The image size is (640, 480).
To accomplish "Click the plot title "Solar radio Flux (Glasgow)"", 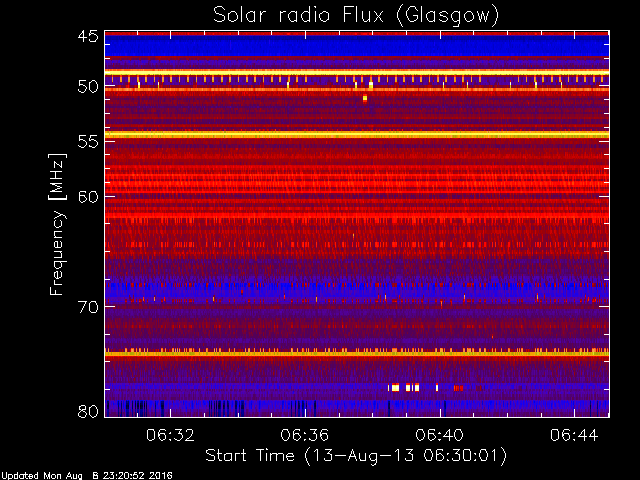I will point(356,16).
